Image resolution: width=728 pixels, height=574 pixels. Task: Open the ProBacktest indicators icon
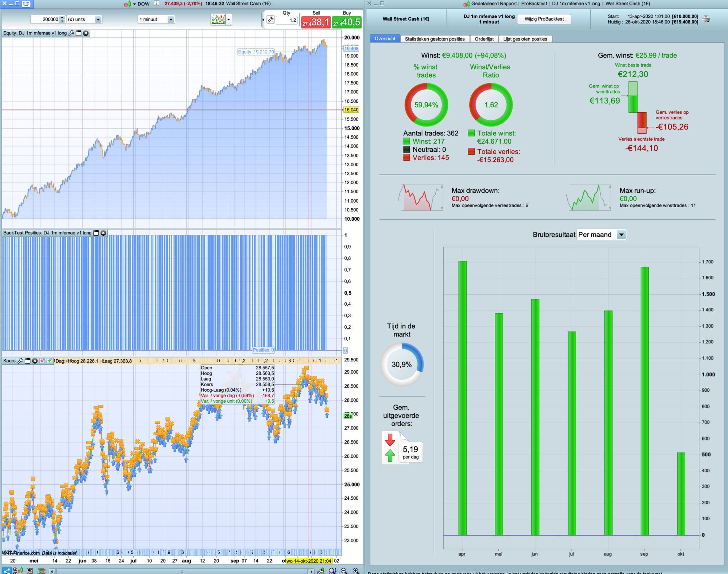pyautogui.click(x=218, y=19)
